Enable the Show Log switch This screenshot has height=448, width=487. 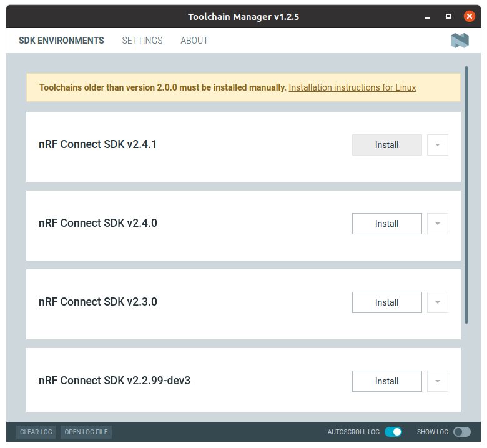pos(462,432)
